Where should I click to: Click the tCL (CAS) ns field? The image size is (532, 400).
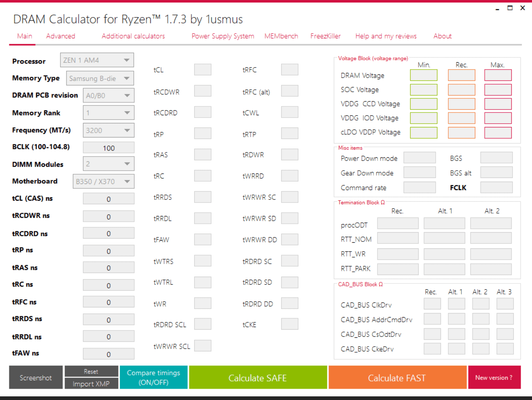pyautogui.click(x=108, y=199)
